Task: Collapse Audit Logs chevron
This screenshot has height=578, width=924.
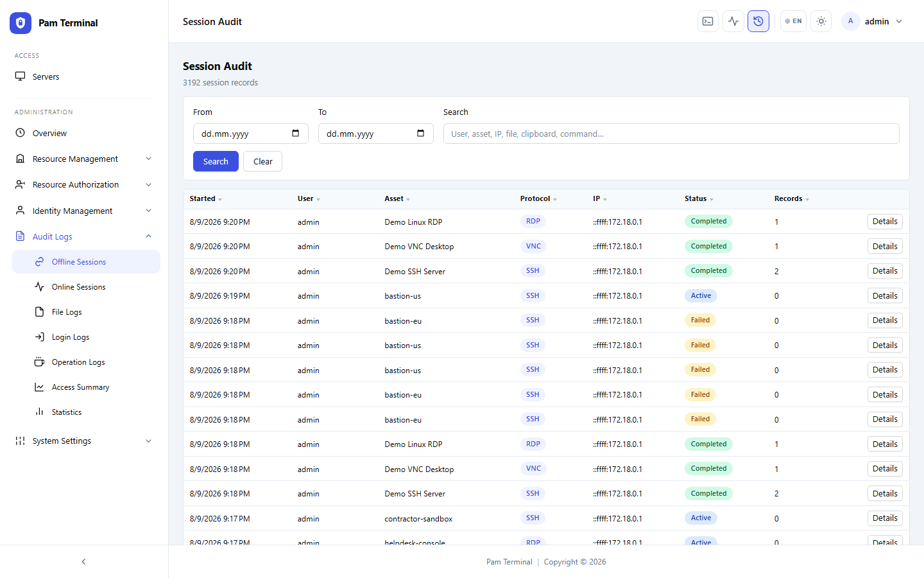Action: click(x=148, y=236)
